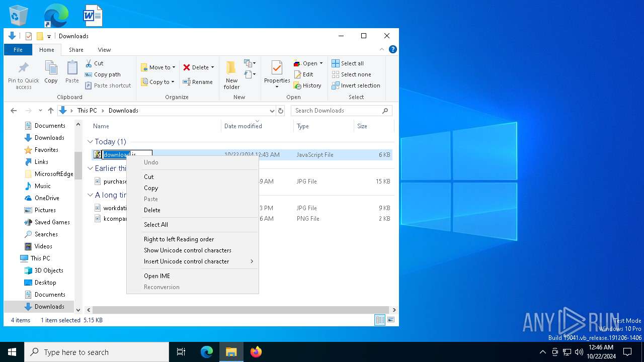Viewport: 644px width, 362px height.
Task: Click Invert selection
Action: click(356, 85)
